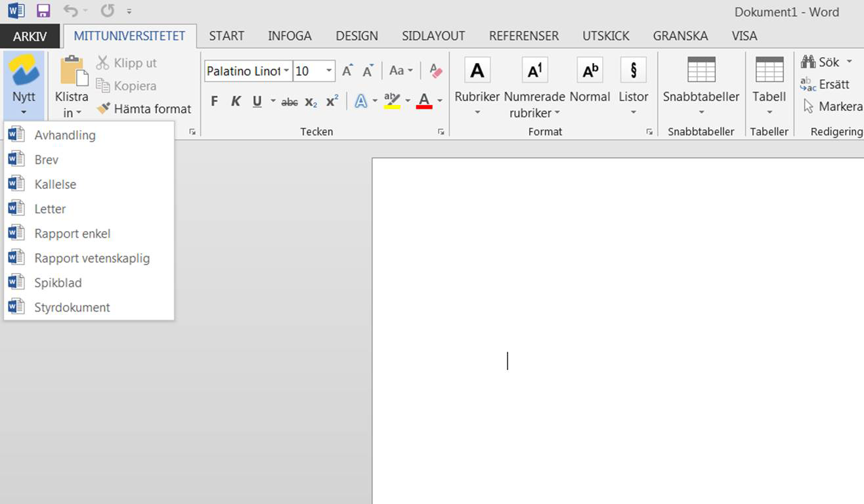Expand the underline style dropdown arrow
Screen dimensions: 864x504
click(272, 102)
